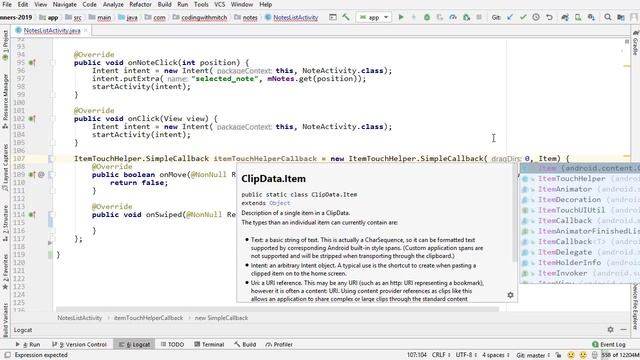Open Git history clock icon

(x=536, y=17)
